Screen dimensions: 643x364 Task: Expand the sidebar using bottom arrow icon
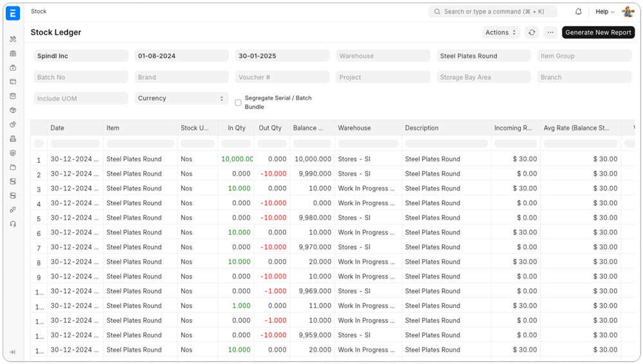point(13,352)
